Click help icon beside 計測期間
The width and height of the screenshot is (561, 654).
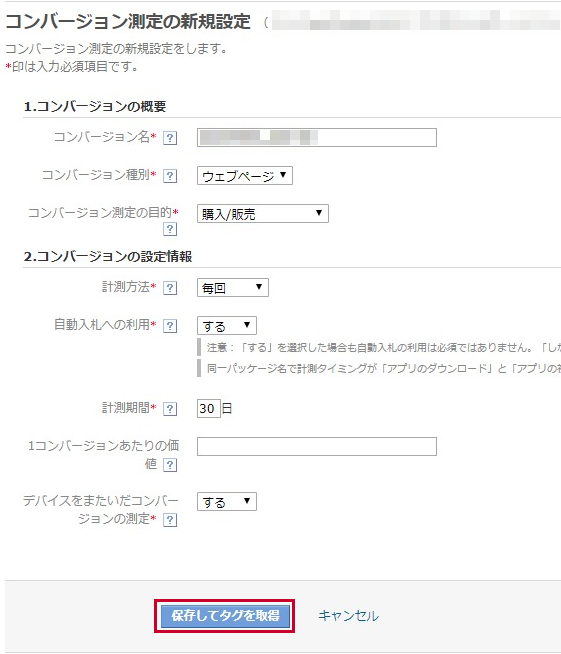[170, 409]
